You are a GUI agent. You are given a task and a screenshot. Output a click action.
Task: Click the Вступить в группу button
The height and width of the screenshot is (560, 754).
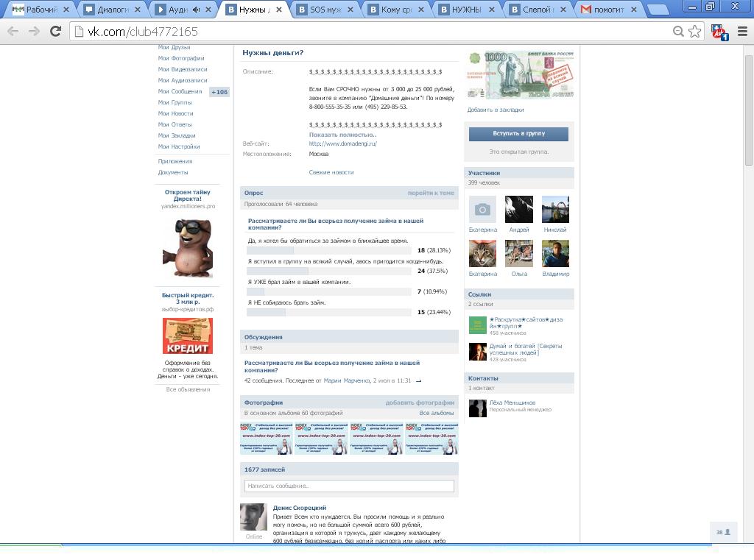(519, 134)
